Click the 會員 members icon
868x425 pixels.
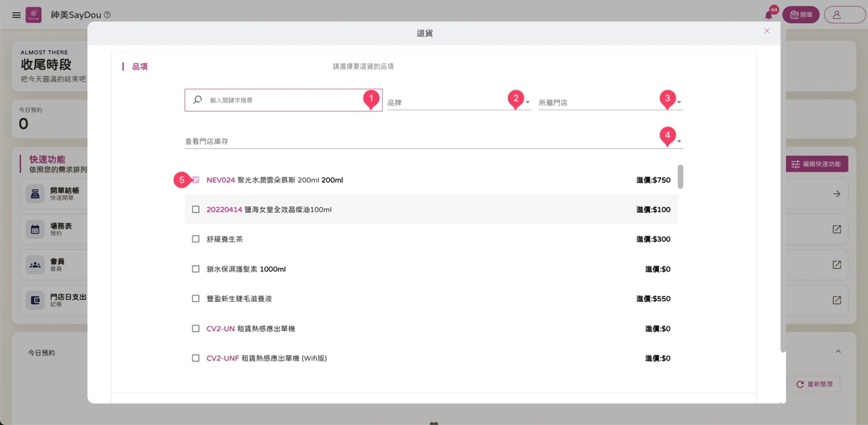pyautogui.click(x=34, y=264)
